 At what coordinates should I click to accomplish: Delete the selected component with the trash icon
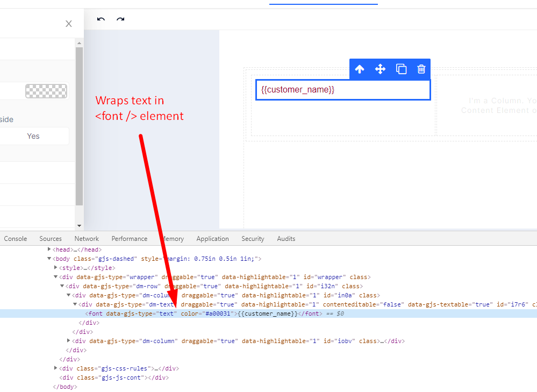point(421,69)
